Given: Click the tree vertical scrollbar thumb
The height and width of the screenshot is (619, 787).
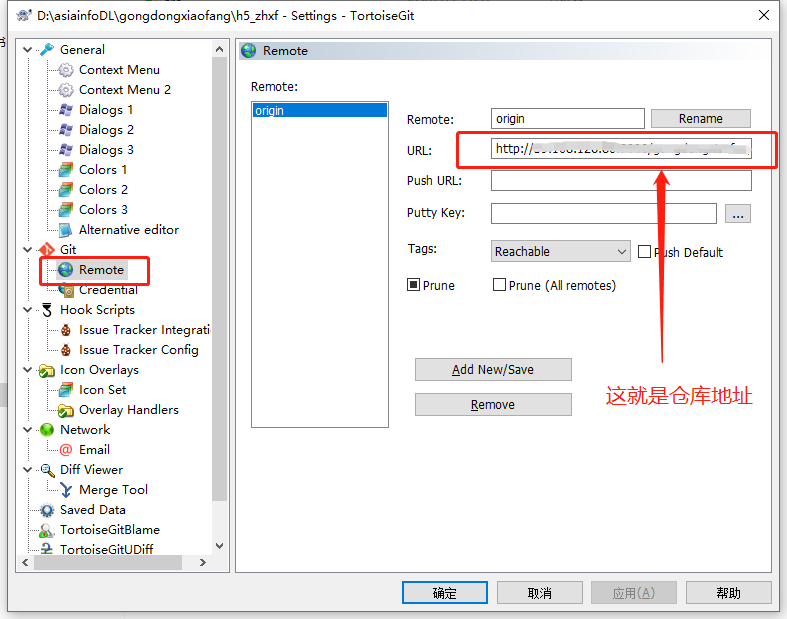Looking at the screenshot, I should tap(219, 279).
